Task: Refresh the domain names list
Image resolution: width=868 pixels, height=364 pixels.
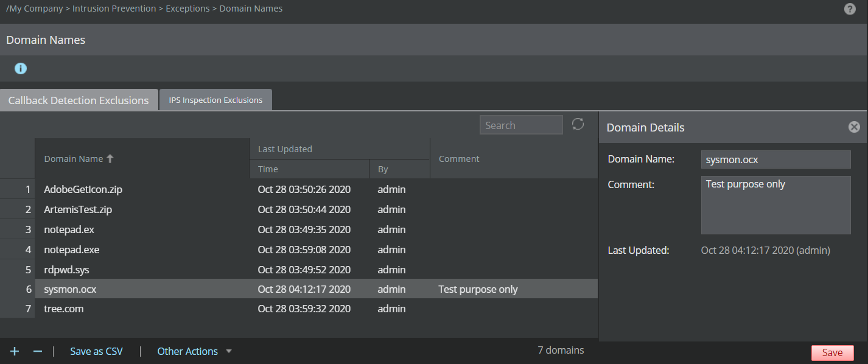Action: (578, 124)
